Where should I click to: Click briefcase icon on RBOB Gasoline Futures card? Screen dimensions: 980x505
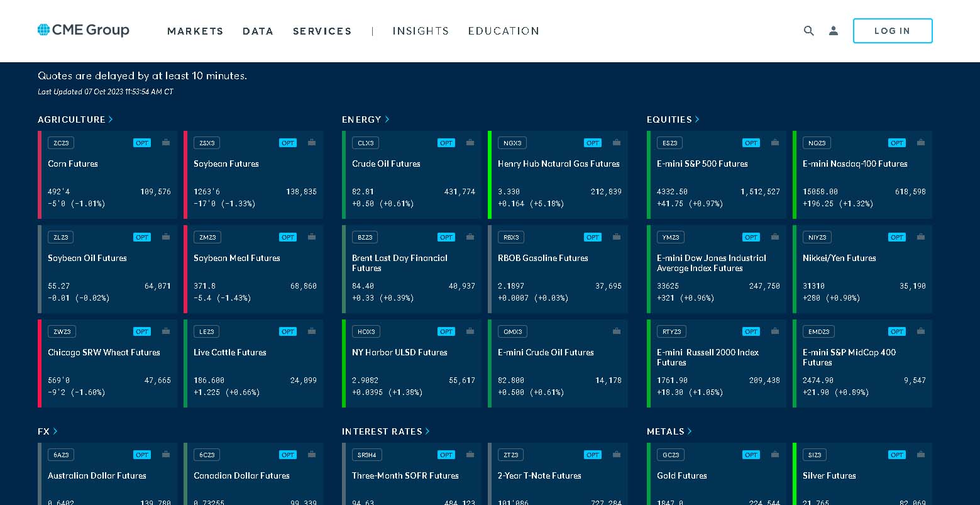[x=617, y=237]
